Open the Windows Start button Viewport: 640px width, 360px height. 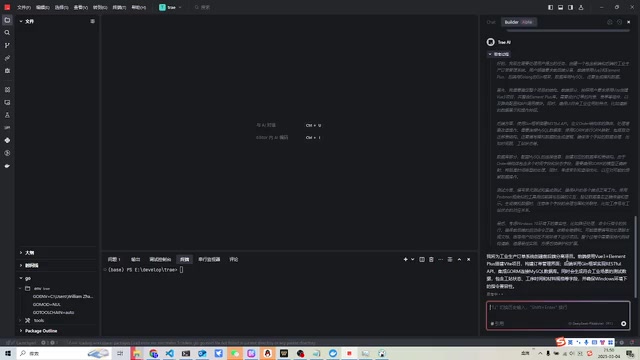pos(8,353)
